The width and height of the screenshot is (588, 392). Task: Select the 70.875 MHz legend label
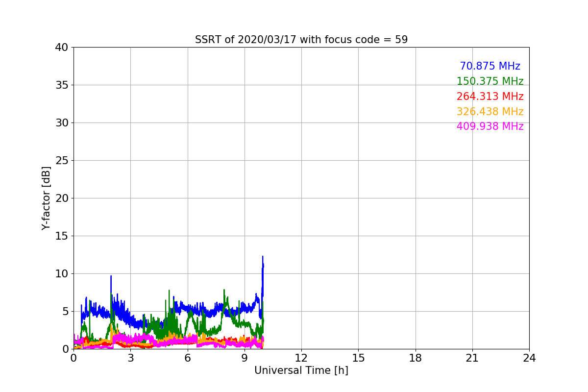coord(490,66)
